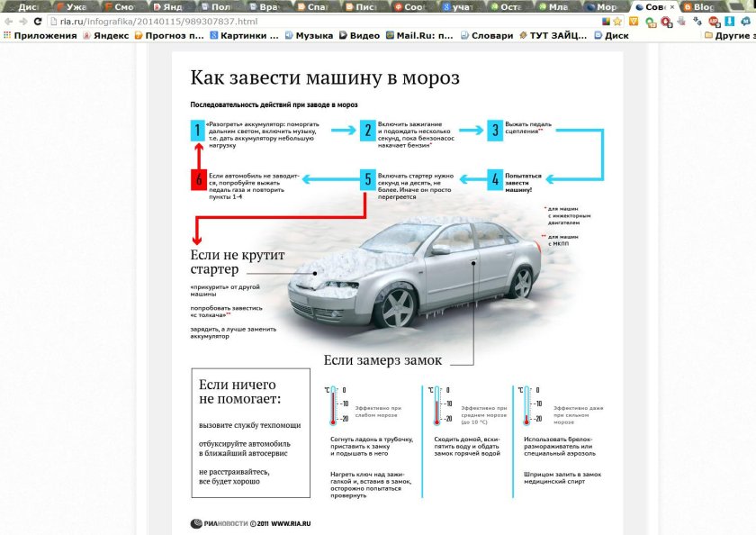Image resolution: width=756 pixels, height=535 pixels.
Task: Open the 'Mail.Ru' bookmark
Action: (418, 36)
